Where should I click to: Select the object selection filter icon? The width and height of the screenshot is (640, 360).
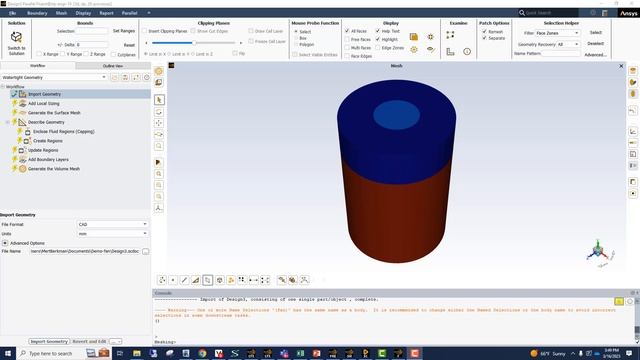tap(220, 280)
